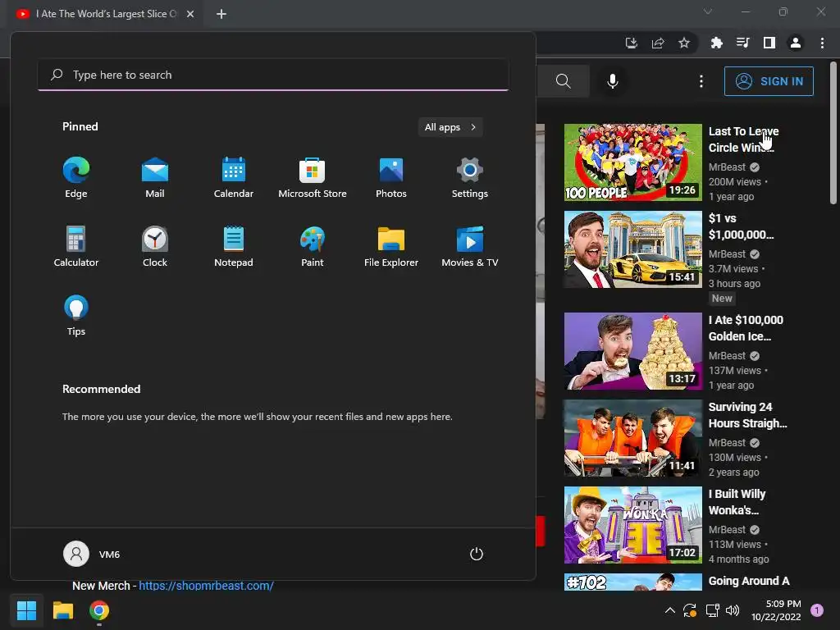Open Settings gear in pinned apps
This screenshot has width=840, height=630.
[470, 178]
